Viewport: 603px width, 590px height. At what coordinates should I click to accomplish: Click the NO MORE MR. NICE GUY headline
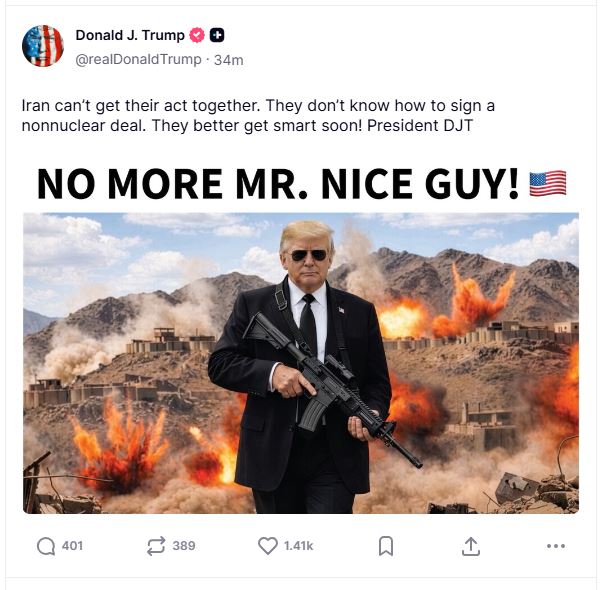coord(278,183)
